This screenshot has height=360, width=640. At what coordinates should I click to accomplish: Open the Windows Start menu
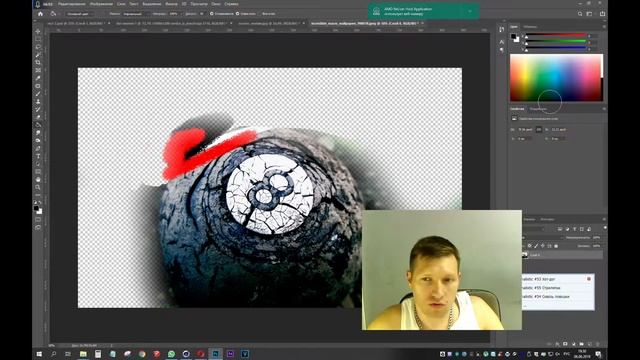point(39,354)
